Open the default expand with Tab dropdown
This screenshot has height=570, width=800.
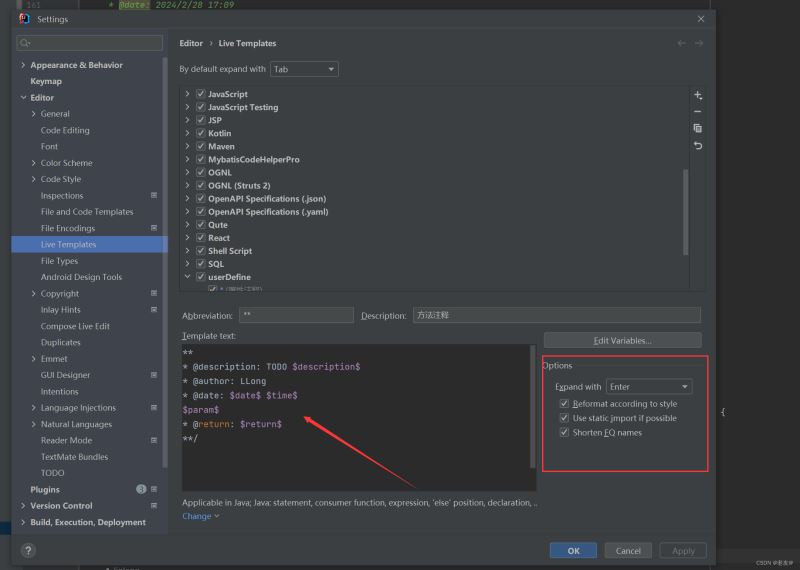click(304, 69)
